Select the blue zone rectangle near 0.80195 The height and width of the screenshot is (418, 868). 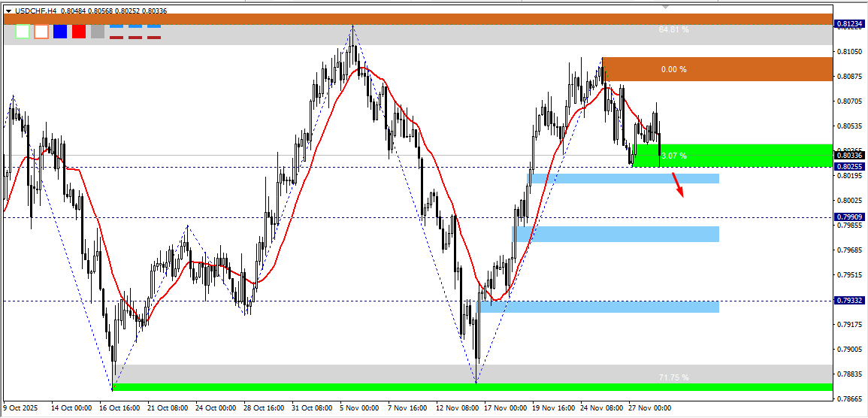[623, 178]
